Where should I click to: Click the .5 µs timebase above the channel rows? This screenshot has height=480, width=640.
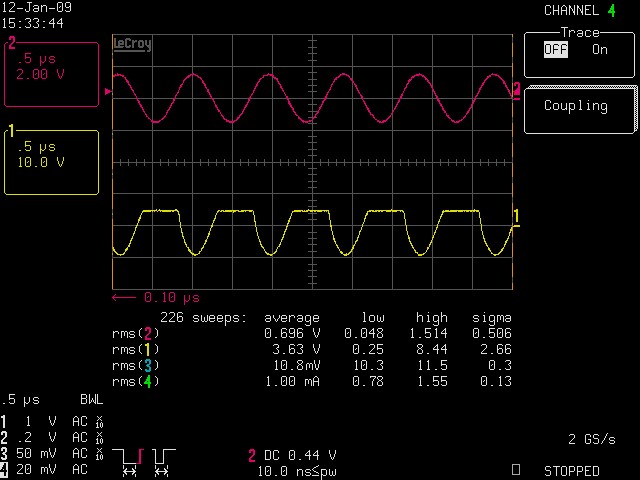pyautogui.click(x=20, y=400)
